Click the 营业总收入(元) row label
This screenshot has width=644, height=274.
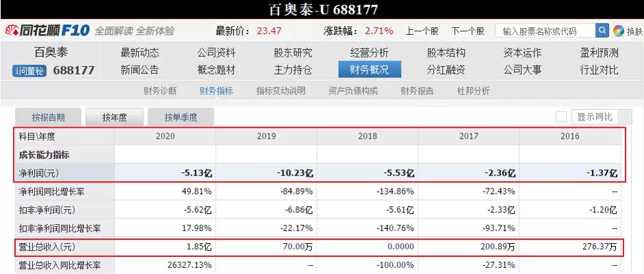[47, 247]
